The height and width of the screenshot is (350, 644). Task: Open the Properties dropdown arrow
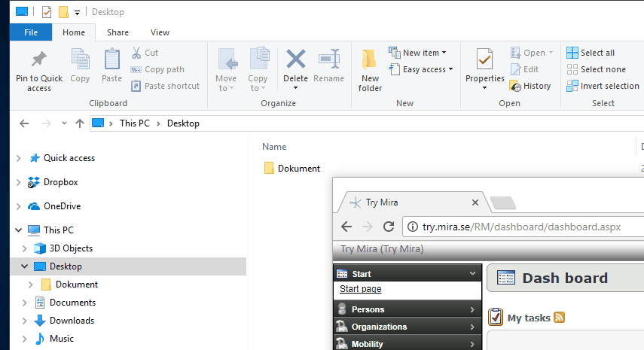click(484, 87)
